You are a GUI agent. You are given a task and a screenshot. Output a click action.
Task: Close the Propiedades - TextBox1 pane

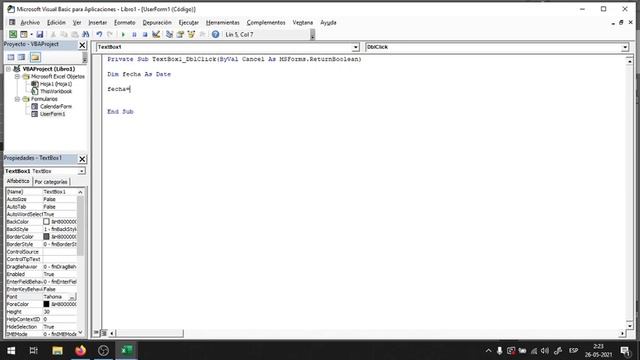[82, 159]
